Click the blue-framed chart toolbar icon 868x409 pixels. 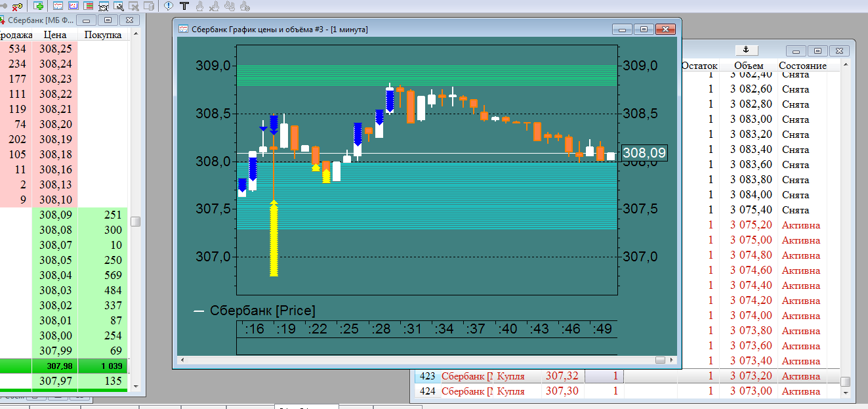point(73,6)
